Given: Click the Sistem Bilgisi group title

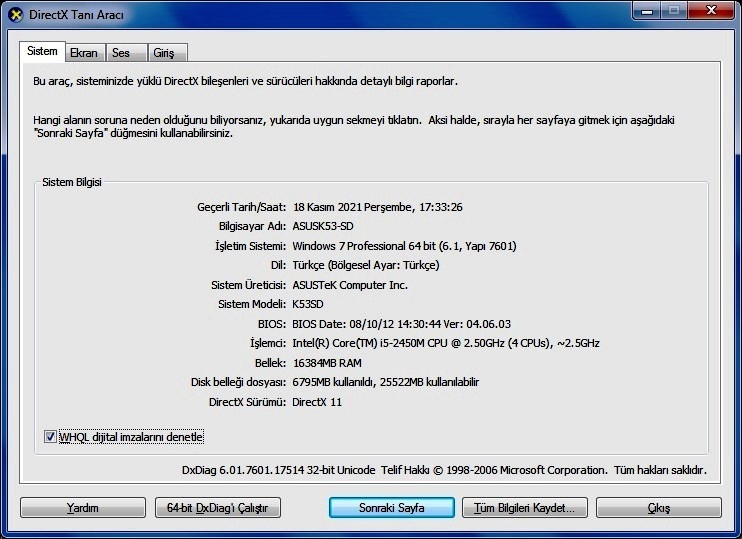Looking at the screenshot, I should 72,182.
